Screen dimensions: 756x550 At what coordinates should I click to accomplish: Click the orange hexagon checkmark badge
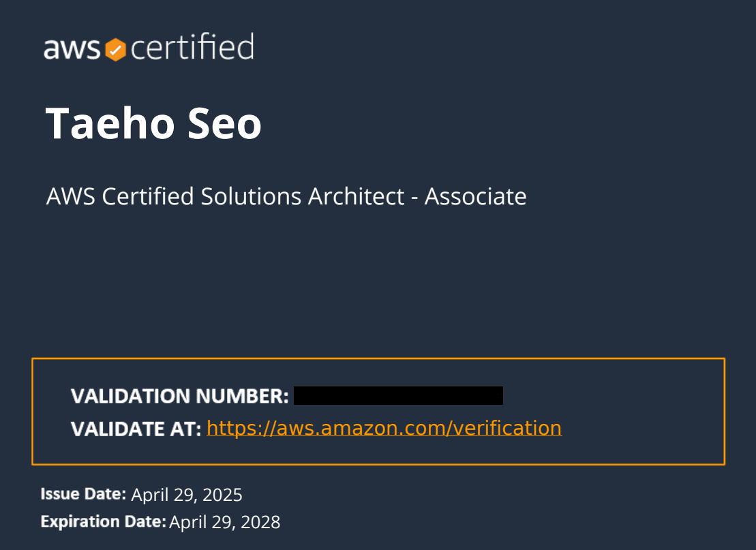coord(116,50)
